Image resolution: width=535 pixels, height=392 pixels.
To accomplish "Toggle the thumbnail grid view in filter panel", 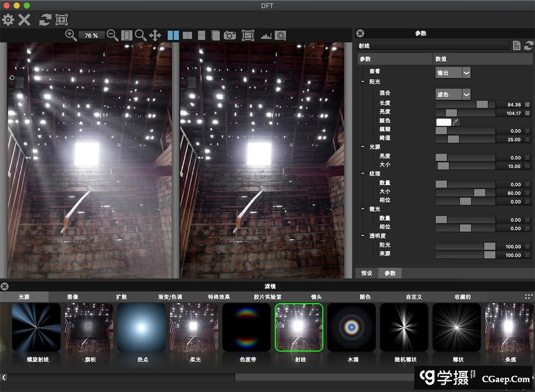I will coord(528,297).
